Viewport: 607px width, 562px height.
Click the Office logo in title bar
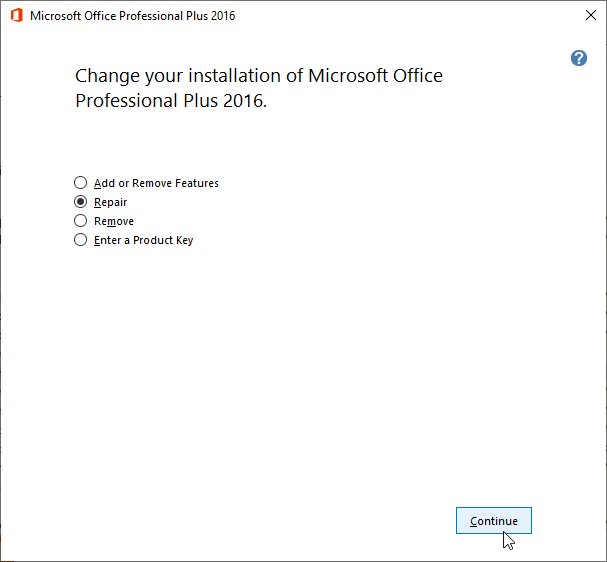click(16, 16)
